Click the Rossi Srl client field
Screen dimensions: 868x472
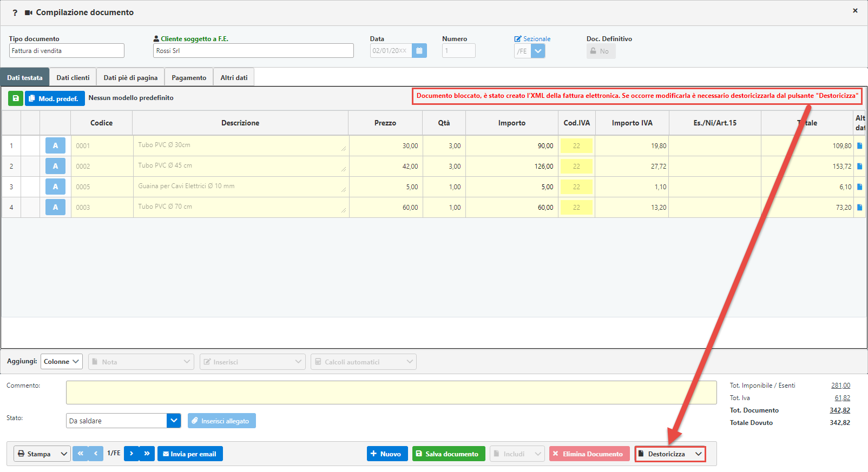click(253, 51)
